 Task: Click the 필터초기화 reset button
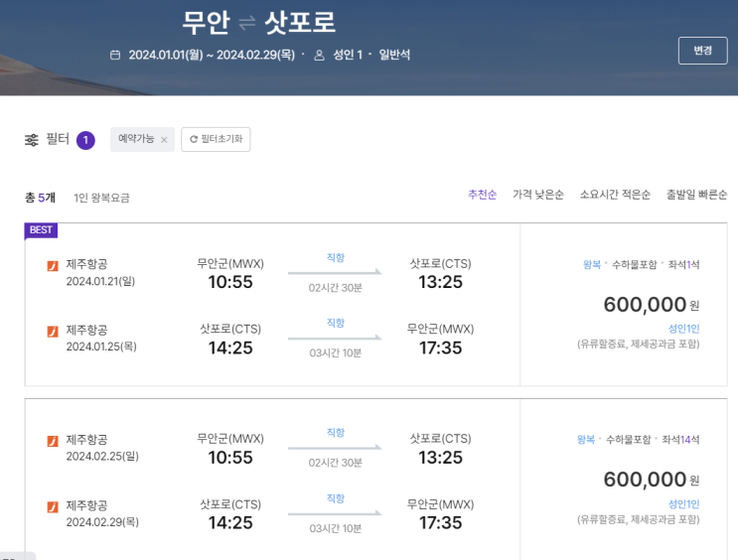point(216,140)
